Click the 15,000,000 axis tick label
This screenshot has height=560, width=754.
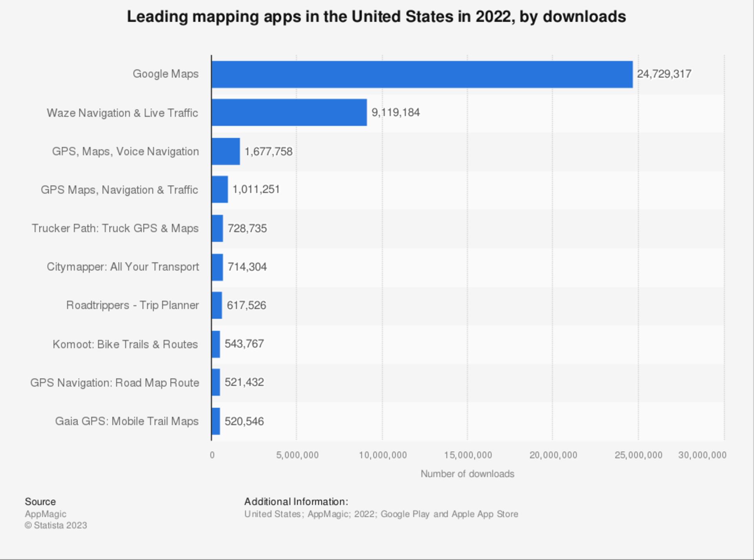(468, 455)
